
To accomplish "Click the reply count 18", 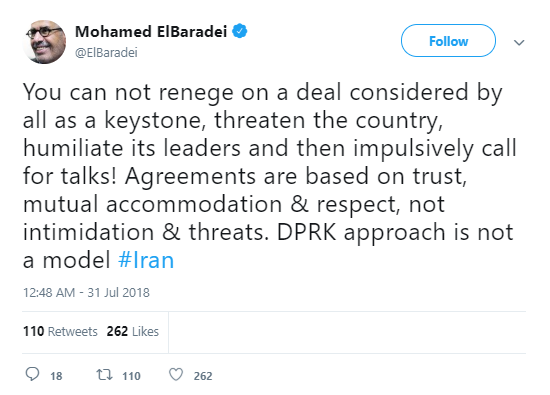I will 56,376.
